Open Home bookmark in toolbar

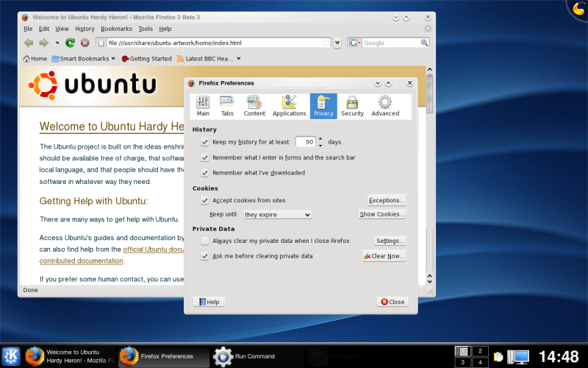click(35, 59)
